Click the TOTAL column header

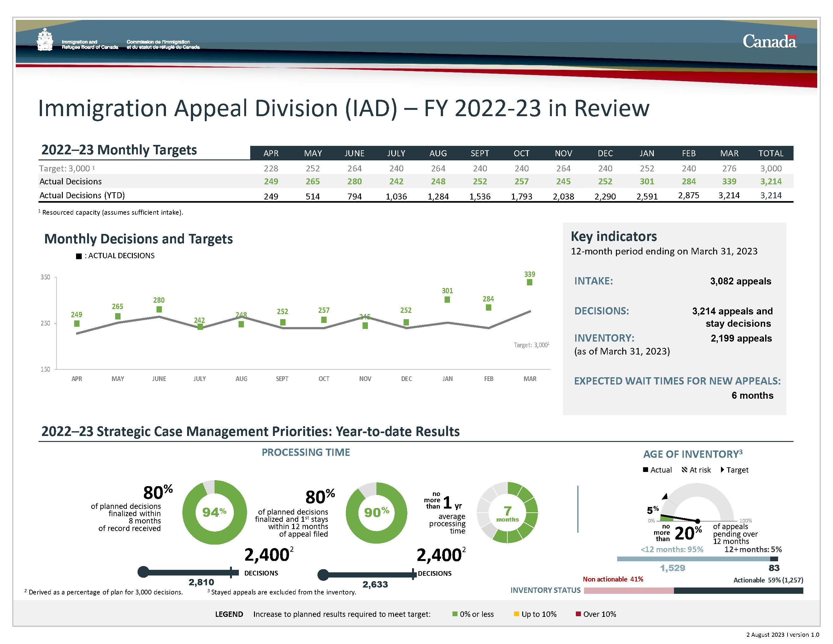771,153
